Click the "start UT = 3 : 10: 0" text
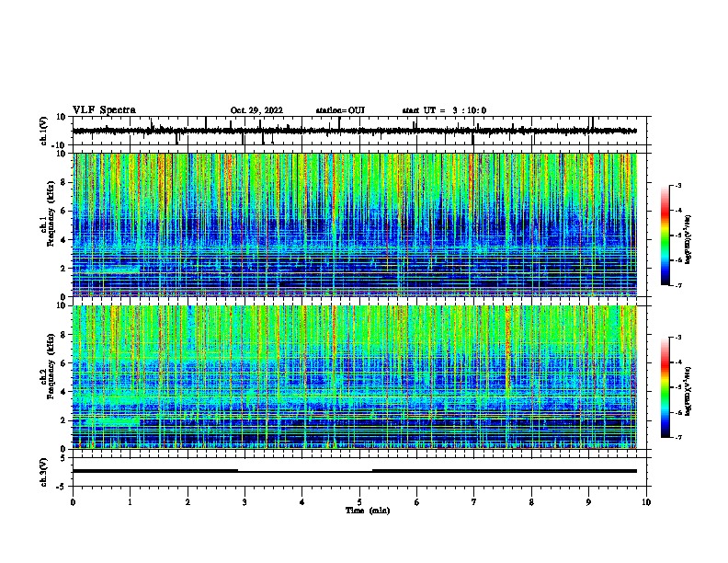Viewport: 728px width, 563px height. click(444, 110)
